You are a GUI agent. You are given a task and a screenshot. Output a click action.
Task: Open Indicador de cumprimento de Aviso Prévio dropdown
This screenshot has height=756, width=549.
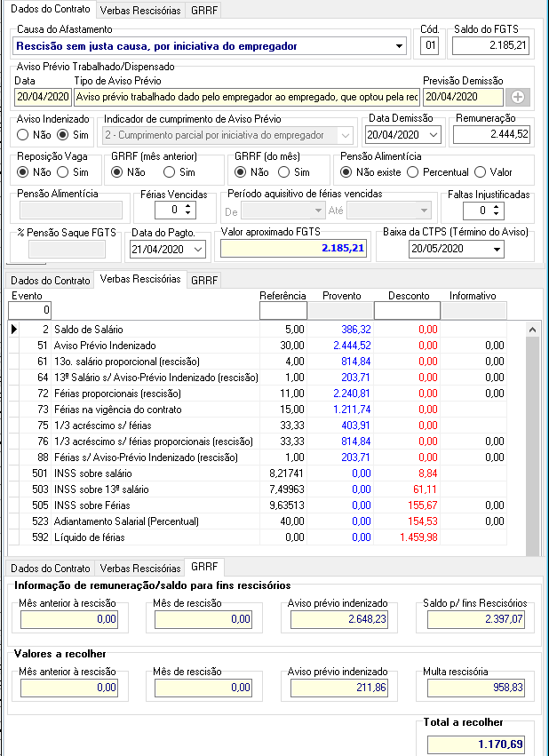(346, 136)
